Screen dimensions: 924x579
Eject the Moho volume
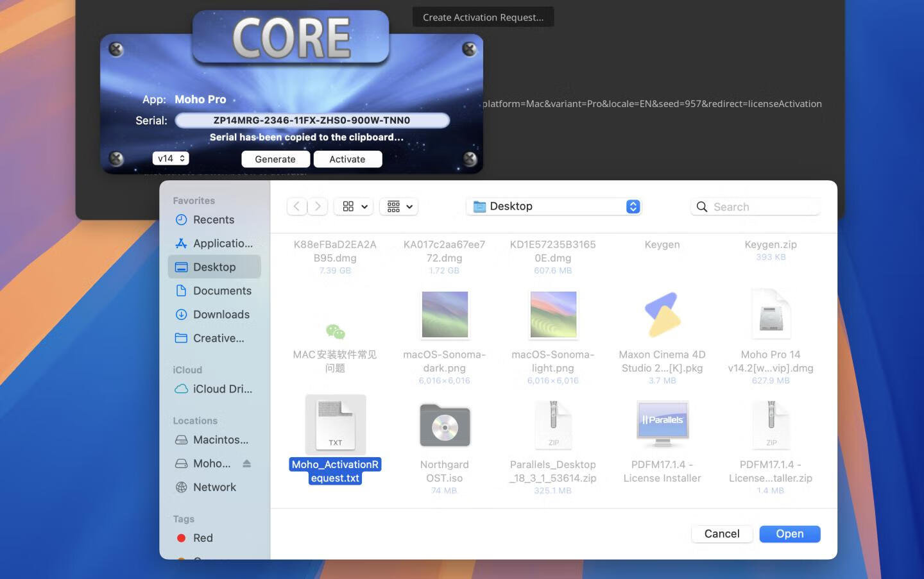pyautogui.click(x=247, y=464)
